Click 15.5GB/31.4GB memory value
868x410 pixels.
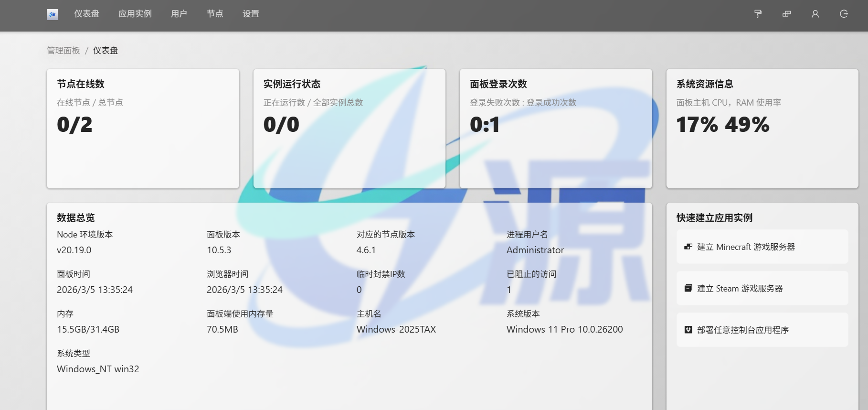(x=88, y=329)
